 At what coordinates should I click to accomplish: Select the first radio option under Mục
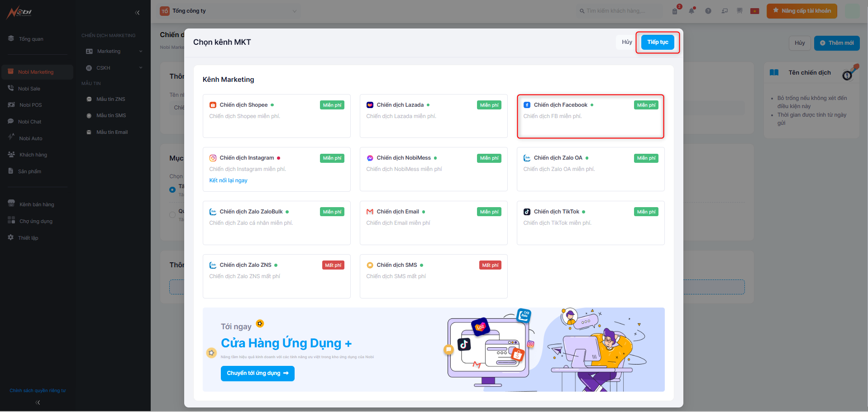pos(172,189)
